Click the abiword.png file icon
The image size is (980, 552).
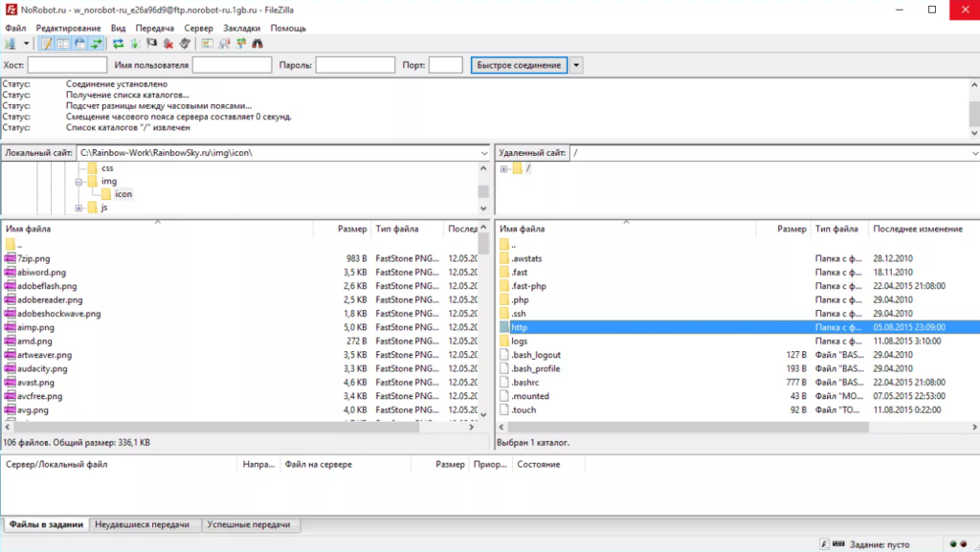(x=10, y=272)
